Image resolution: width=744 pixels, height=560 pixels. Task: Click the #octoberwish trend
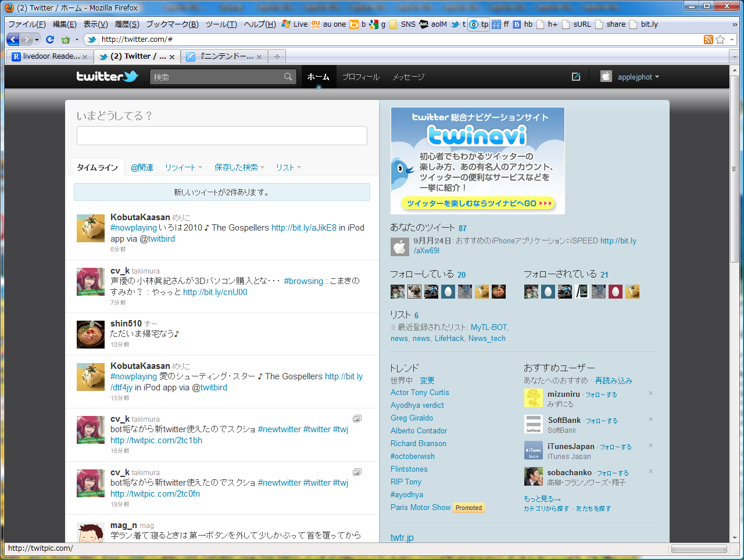[413, 457]
